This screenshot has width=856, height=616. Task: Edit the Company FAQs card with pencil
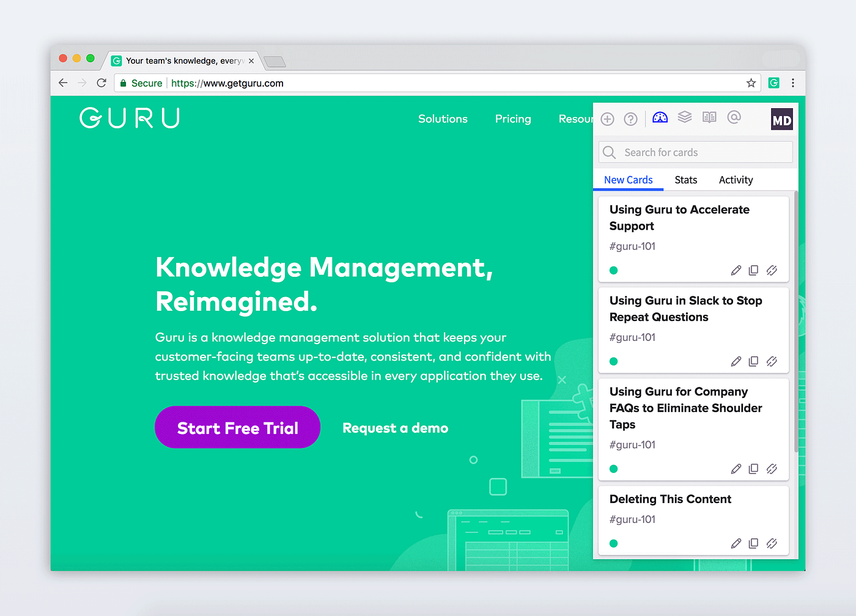point(736,469)
